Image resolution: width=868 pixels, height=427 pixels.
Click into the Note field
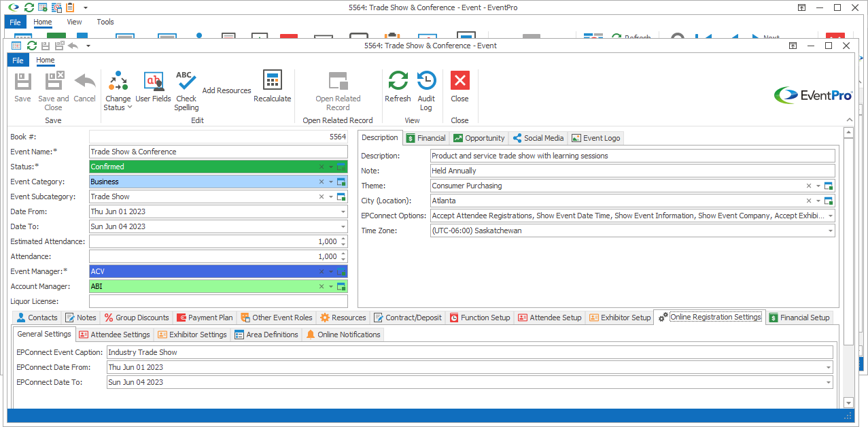[x=633, y=171]
